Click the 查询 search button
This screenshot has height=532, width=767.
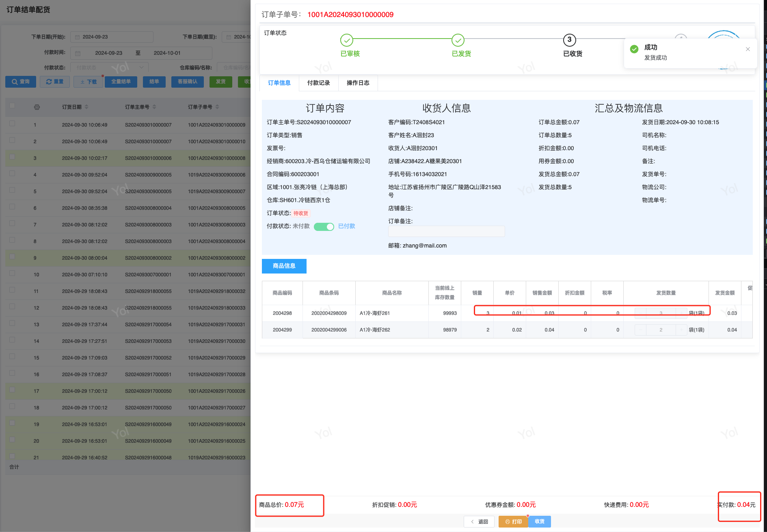point(21,82)
